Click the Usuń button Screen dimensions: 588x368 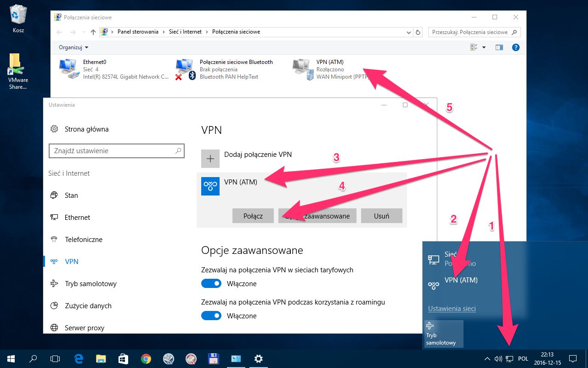click(x=382, y=216)
